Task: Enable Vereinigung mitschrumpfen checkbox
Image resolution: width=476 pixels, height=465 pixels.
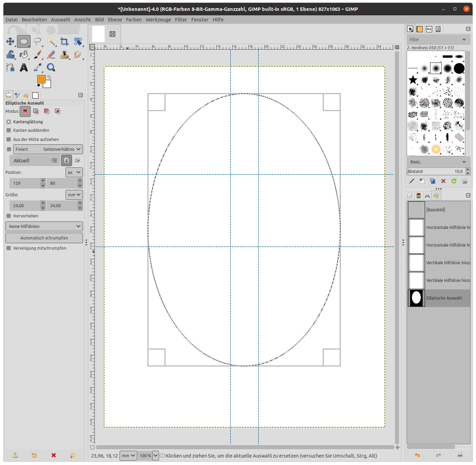Action: (x=9, y=248)
